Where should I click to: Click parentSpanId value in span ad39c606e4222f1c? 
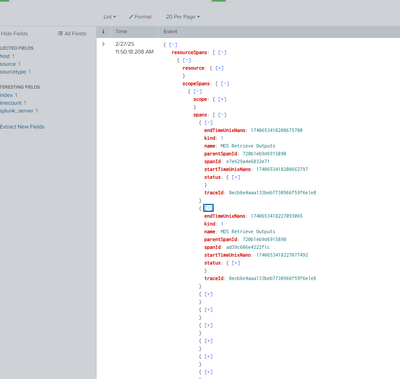(264, 239)
